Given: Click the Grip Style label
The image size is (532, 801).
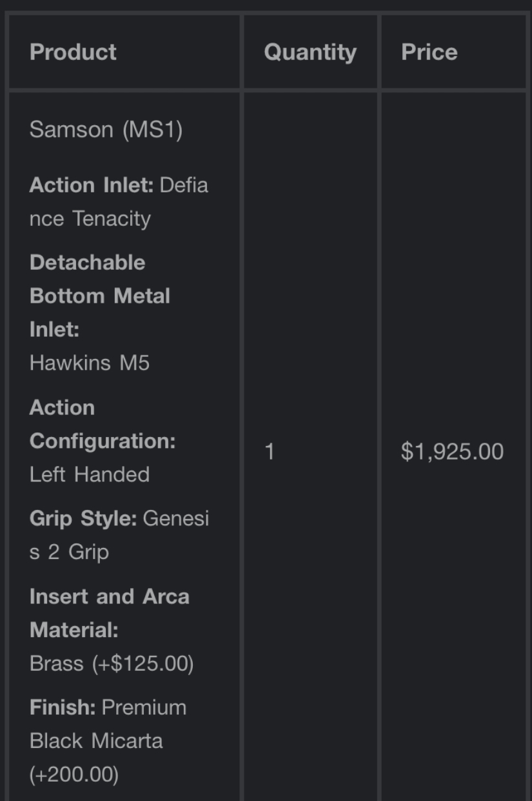Looking at the screenshot, I should point(83,518).
